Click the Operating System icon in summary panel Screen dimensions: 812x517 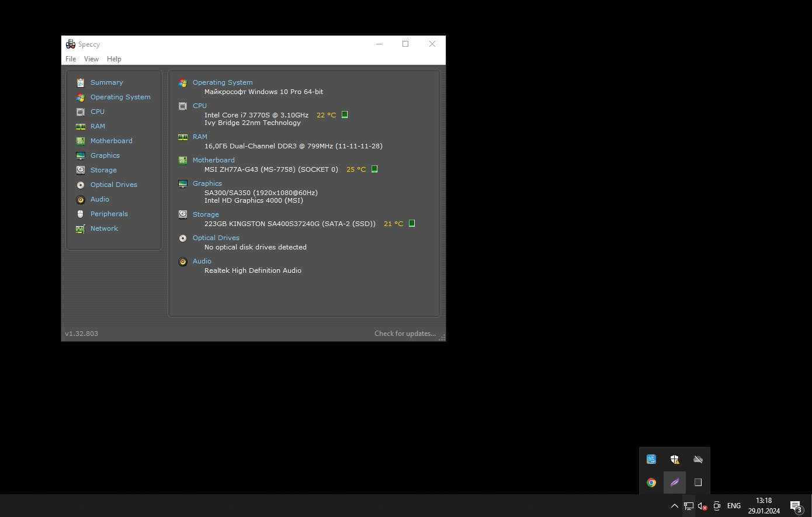183,83
